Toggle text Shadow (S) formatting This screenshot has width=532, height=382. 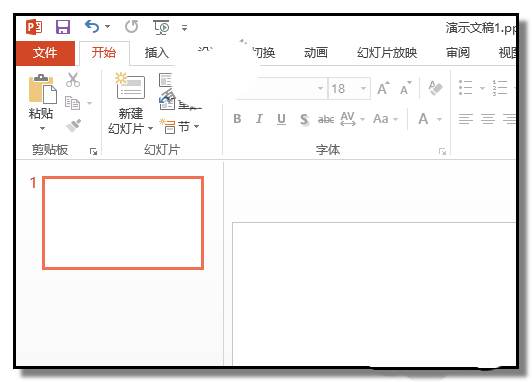(304, 119)
